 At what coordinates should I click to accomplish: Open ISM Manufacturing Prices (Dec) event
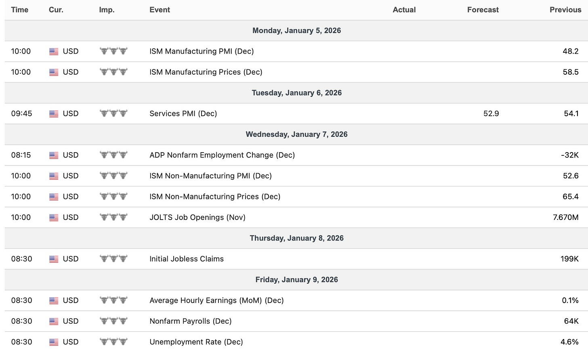(206, 72)
